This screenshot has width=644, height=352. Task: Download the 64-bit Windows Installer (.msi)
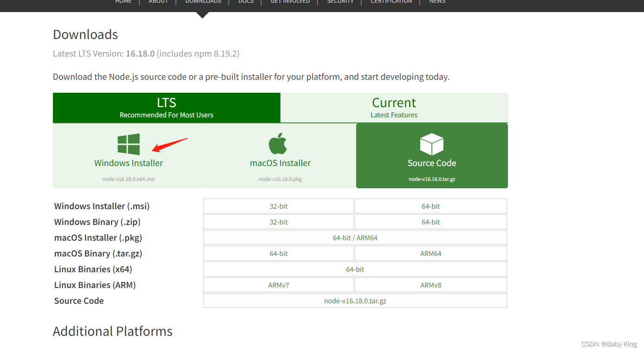tap(430, 205)
